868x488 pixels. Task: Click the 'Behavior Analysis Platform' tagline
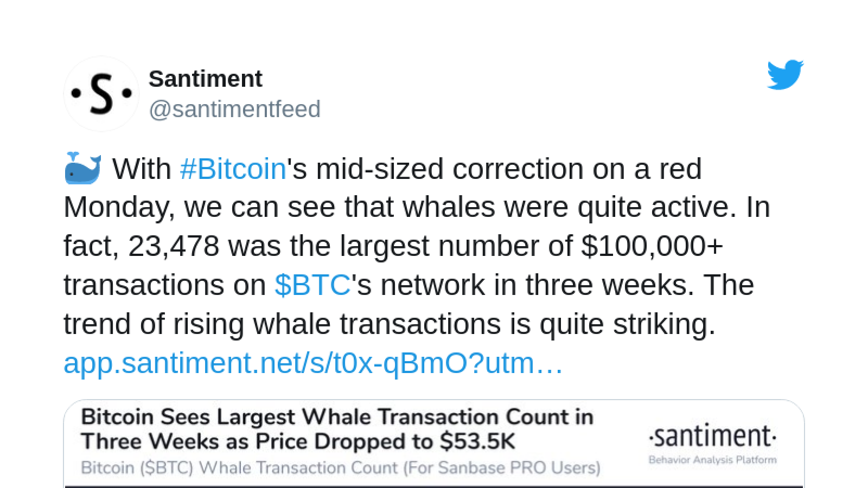click(712, 460)
